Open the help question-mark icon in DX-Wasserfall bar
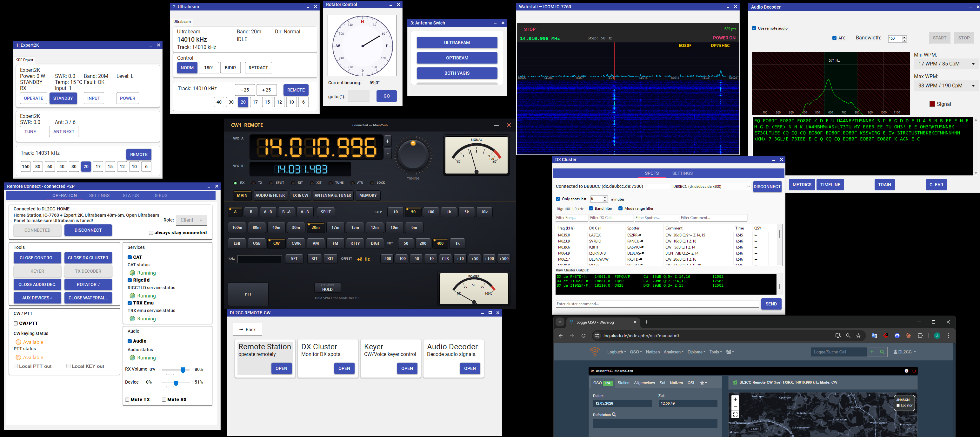Viewport: 980px width, 437px height. click(x=907, y=371)
